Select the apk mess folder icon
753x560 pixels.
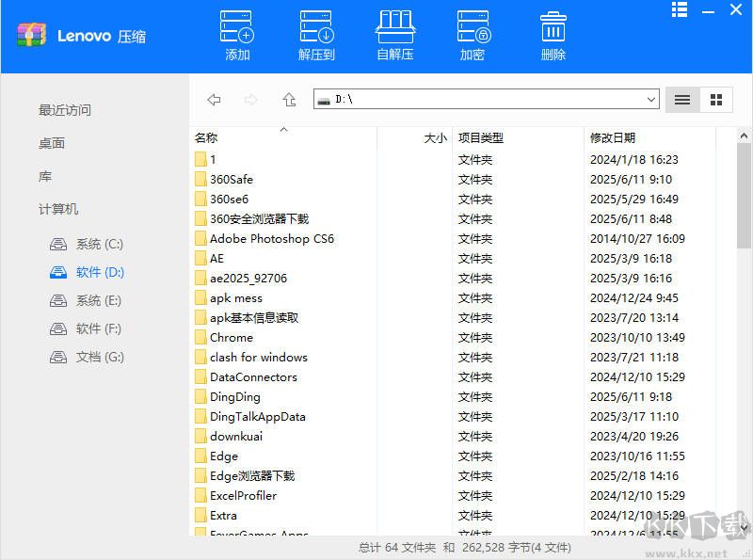click(200, 297)
